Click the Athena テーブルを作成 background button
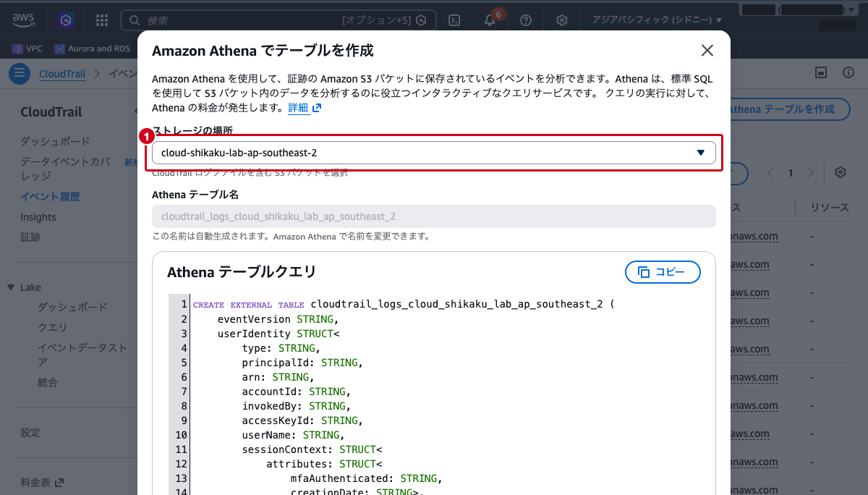Image resolution: width=868 pixels, height=495 pixels. click(790, 109)
